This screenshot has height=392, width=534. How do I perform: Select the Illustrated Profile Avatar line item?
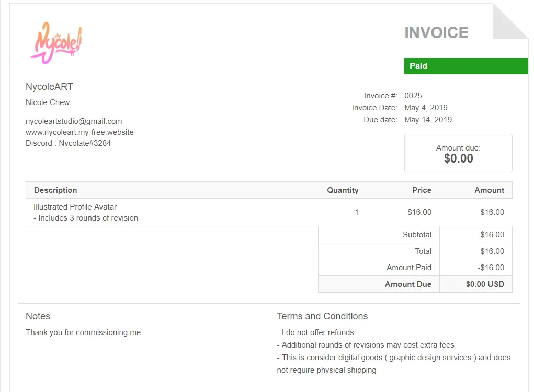tap(75, 207)
